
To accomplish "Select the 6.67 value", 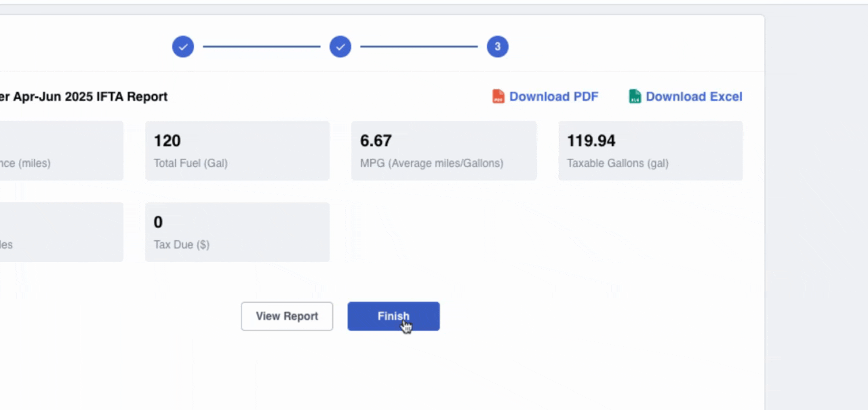I will (376, 141).
